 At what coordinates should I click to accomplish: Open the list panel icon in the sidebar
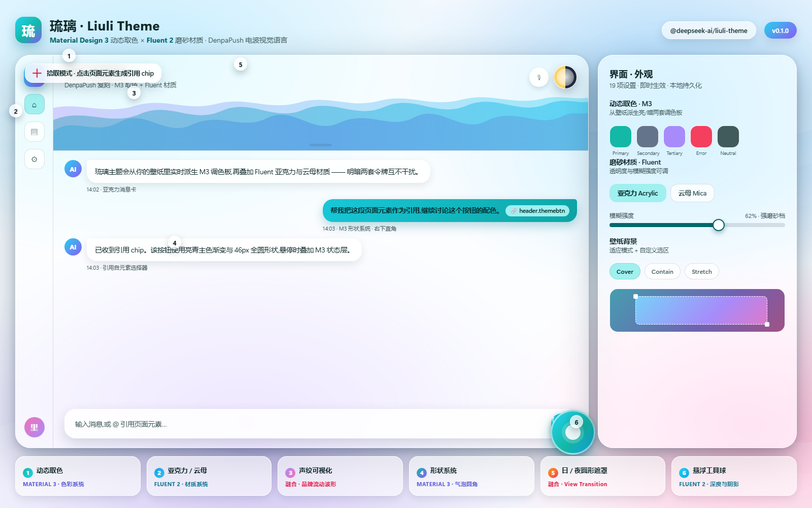(35, 132)
